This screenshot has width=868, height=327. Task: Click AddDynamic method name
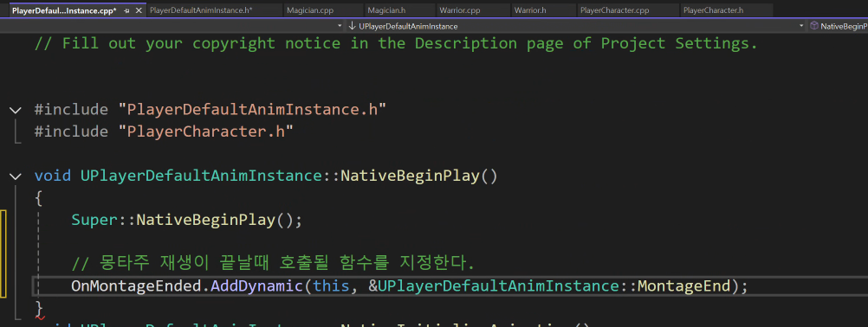click(x=257, y=286)
